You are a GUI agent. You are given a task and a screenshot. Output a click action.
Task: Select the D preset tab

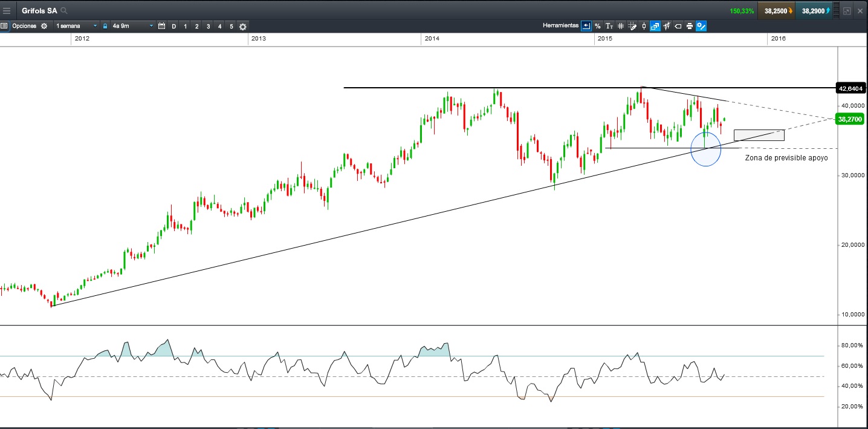[174, 26]
